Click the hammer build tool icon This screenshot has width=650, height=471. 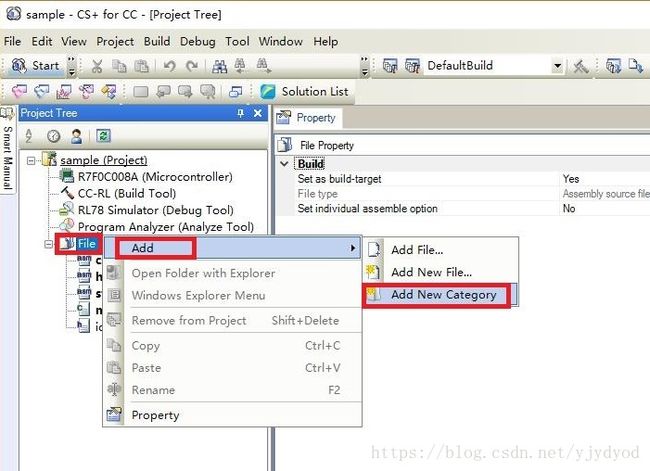coord(580,66)
